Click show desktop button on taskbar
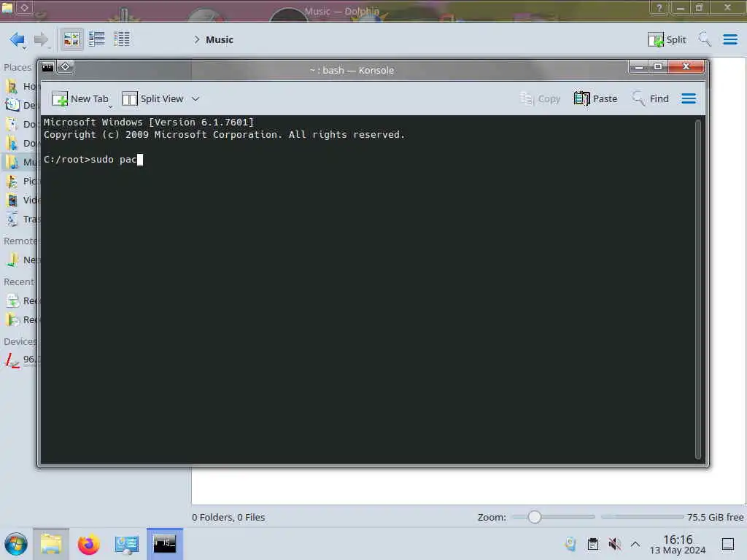The width and height of the screenshot is (747, 560). (728, 544)
